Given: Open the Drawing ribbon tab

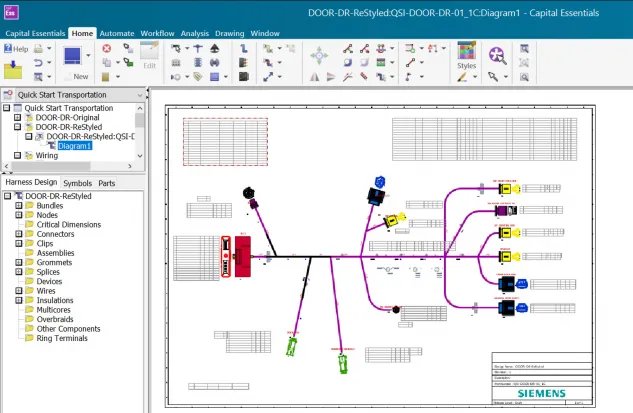Looking at the screenshot, I should click(229, 34).
